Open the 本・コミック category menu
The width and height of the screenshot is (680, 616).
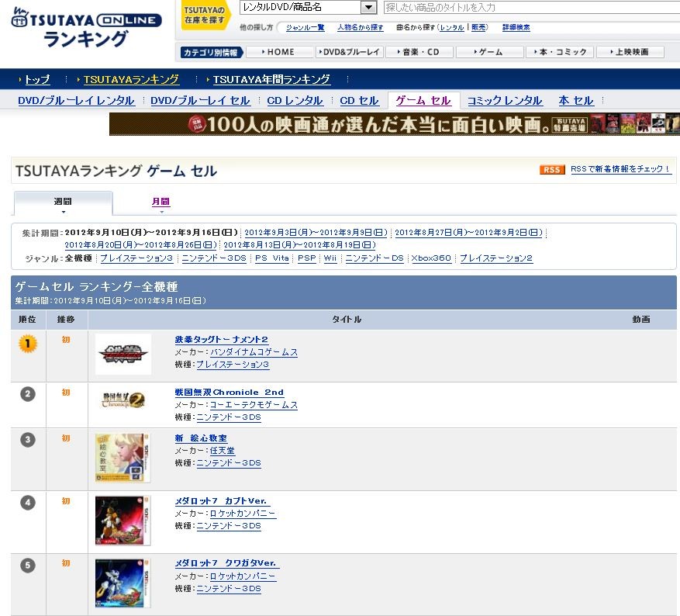(x=560, y=52)
